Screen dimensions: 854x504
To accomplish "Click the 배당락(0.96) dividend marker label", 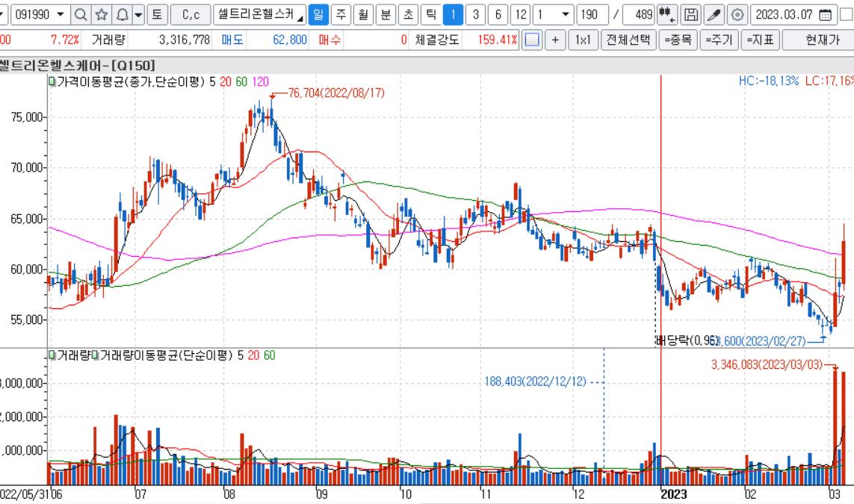I will [687, 340].
